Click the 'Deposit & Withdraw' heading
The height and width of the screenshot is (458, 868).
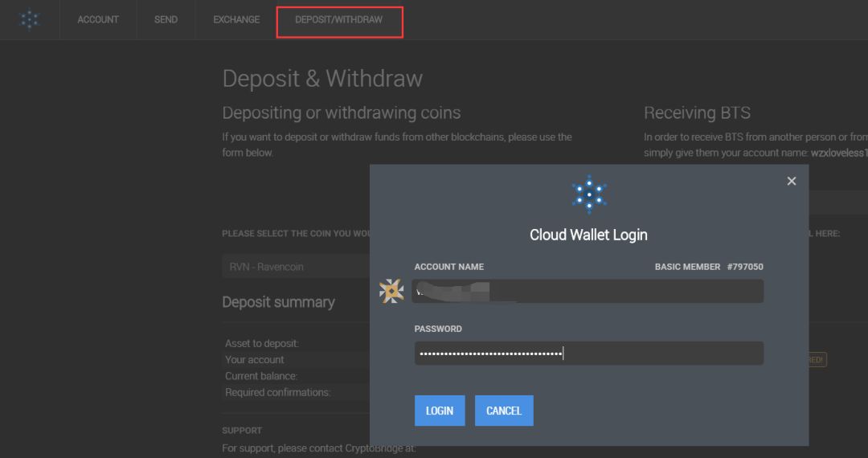[x=322, y=79]
